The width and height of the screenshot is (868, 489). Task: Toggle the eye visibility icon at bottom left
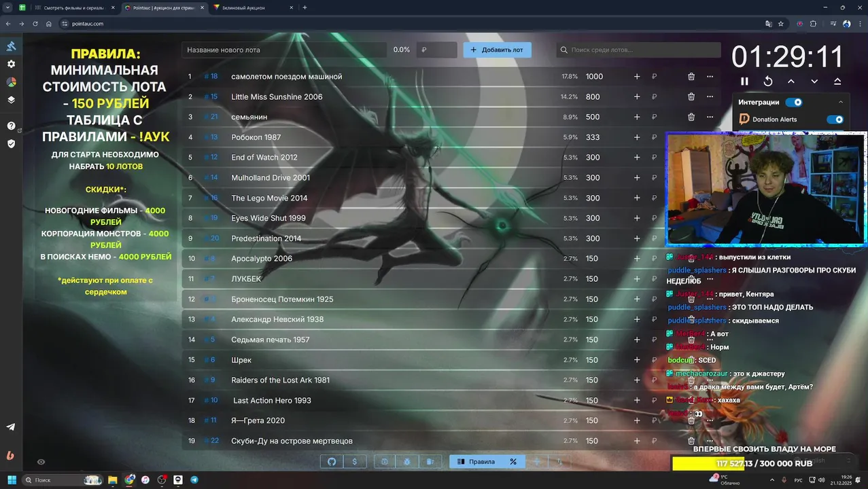pyautogui.click(x=41, y=462)
